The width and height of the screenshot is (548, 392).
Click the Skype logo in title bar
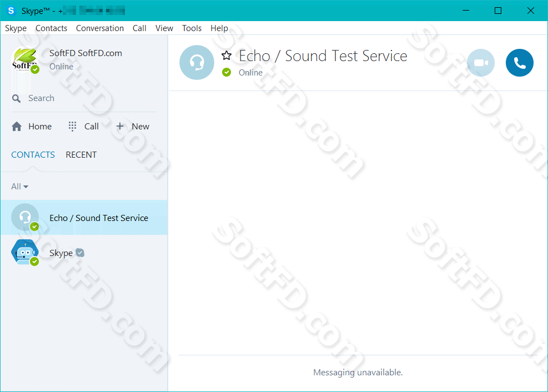click(x=11, y=11)
